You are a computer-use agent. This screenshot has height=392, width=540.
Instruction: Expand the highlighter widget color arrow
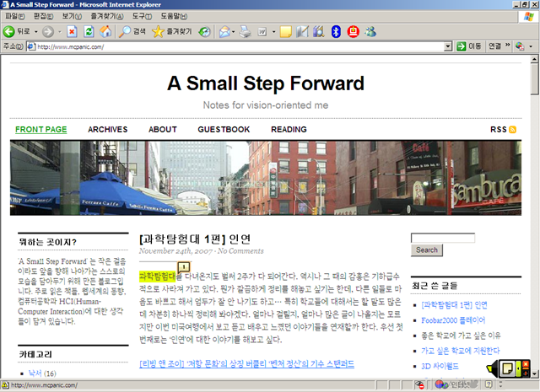point(518,368)
